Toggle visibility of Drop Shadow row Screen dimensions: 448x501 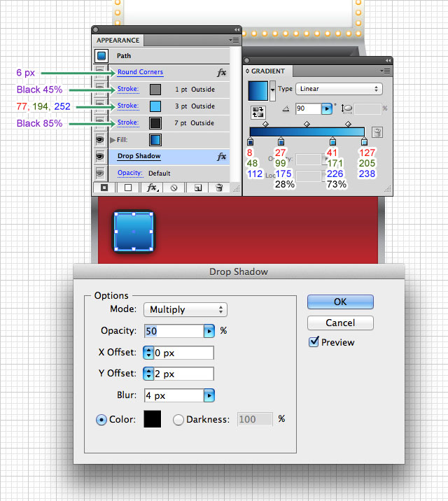pyautogui.click(x=100, y=157)
